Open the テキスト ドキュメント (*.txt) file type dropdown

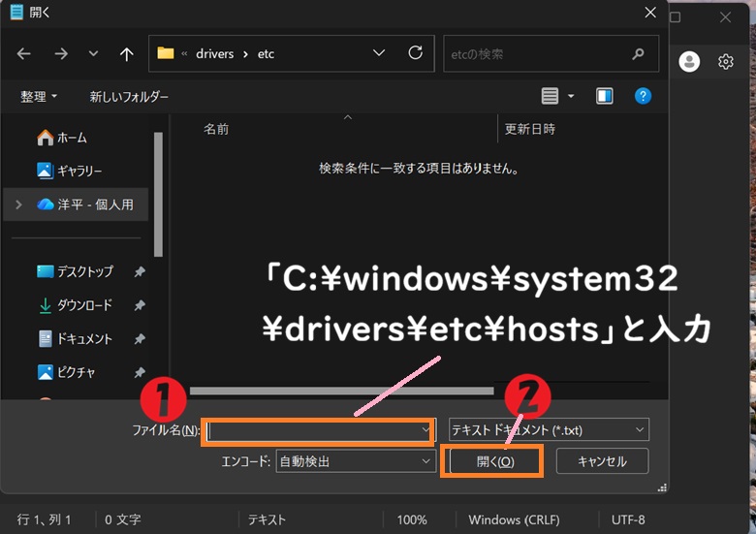(x=549, y=430)
